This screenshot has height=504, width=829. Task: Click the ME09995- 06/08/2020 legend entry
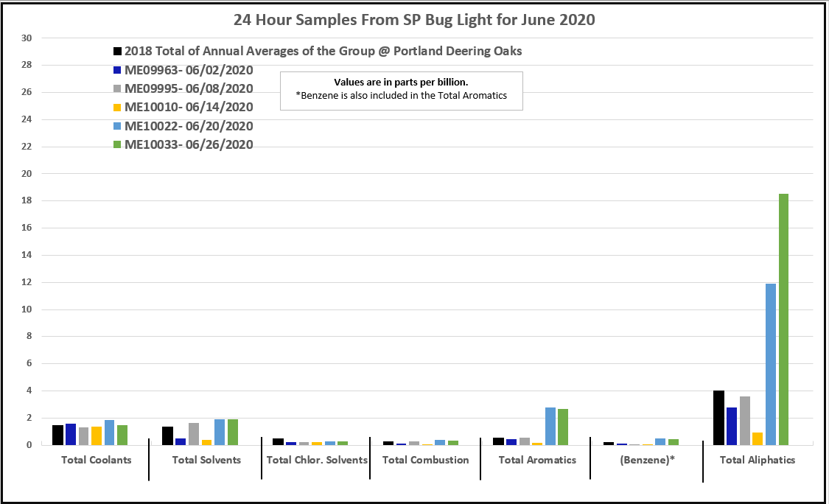[189, 89]
